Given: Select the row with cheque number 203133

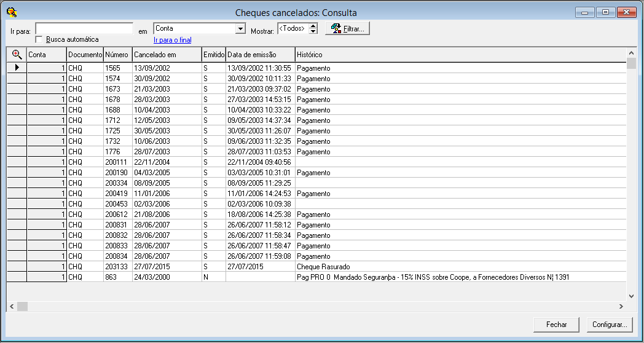Looking at the screenshot, I should (x=117, y=267).
